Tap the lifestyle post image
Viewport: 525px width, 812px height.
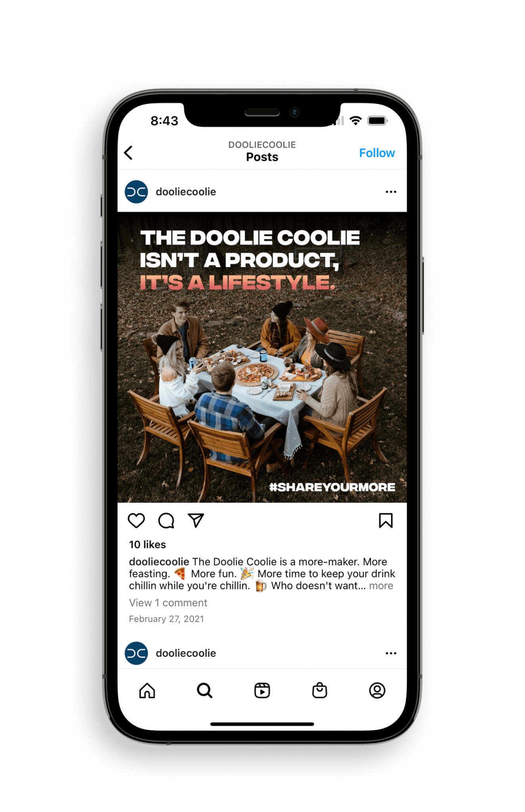coord(262,358)
